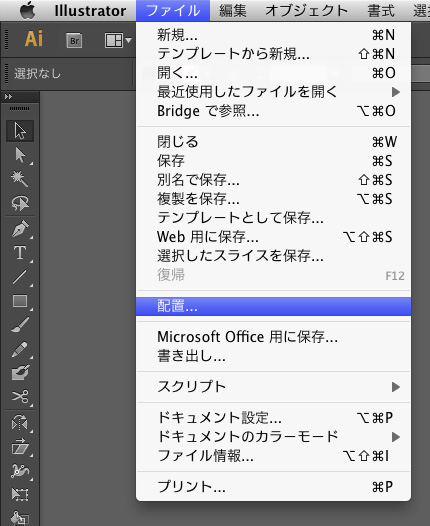Viewport: 430px width, 526px height.
Task: Select the Selection tool (black arrow)
Action: coord(20,131)
